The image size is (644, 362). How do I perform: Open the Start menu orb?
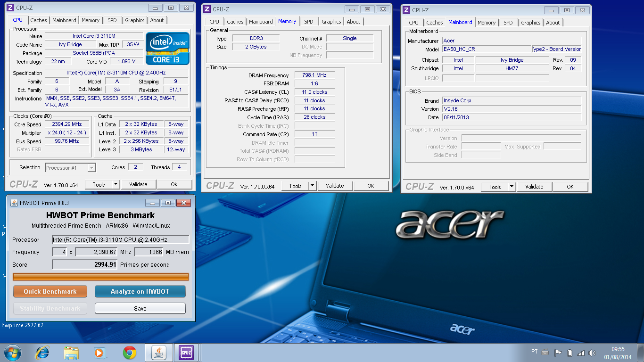point(12,353)
